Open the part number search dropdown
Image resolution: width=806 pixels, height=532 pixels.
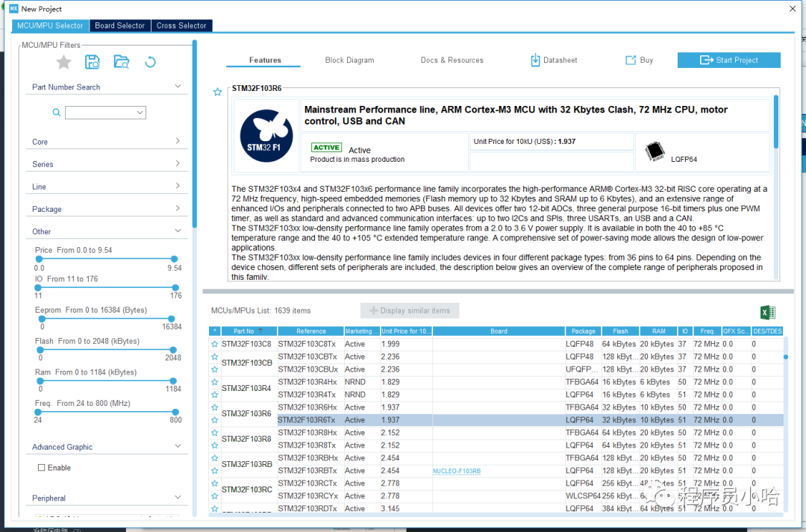point(140,113)
